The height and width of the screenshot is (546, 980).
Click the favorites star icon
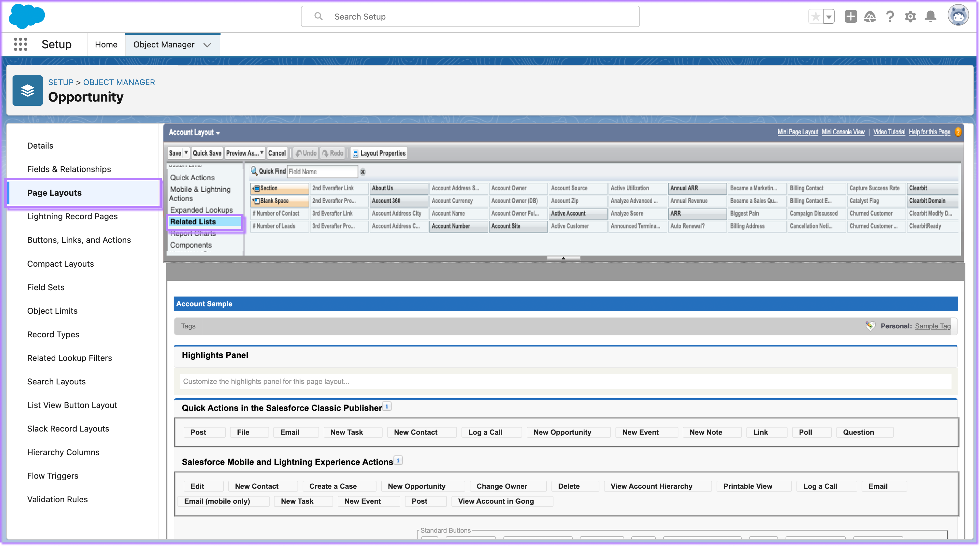point(815,16)
